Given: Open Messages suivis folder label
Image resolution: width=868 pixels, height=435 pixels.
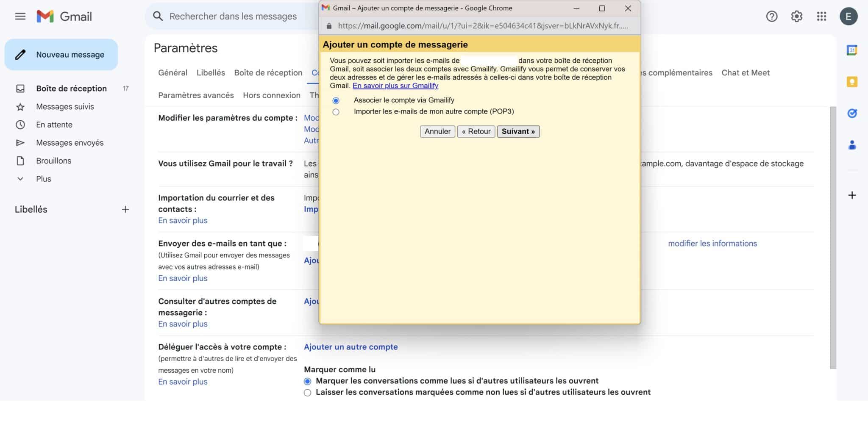Looking at the screenshot, I should (x=65, y=107).
